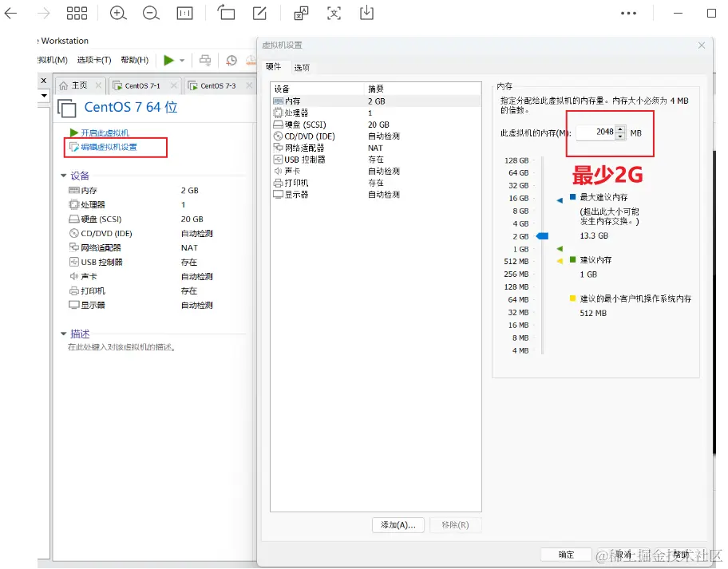Close the CentOS 7-1 tab

173,85
